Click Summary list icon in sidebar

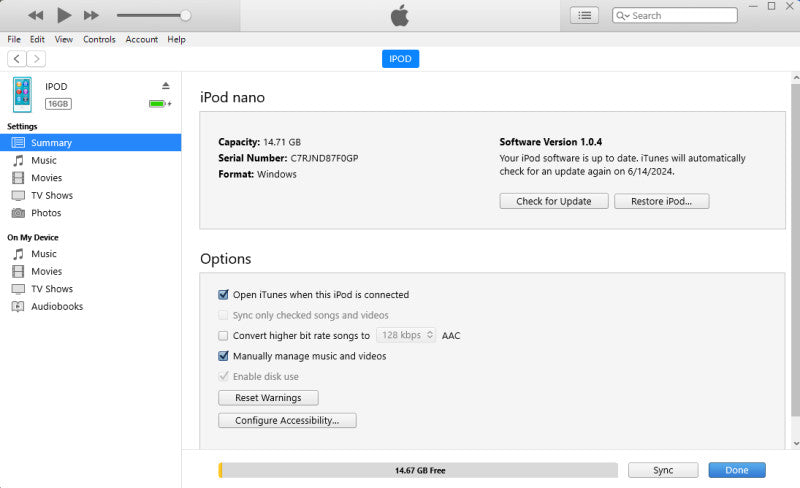(18, 142)
